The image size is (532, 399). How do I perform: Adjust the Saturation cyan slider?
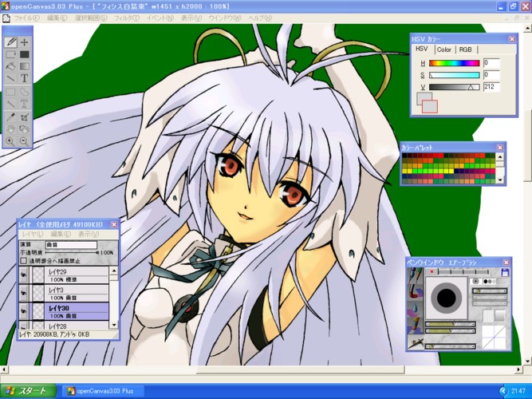click(x=455, y=75)
